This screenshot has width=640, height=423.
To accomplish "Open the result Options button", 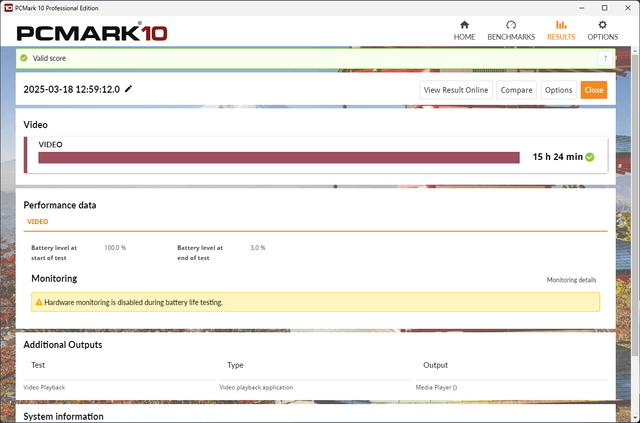I will click(x=558, y=90).
